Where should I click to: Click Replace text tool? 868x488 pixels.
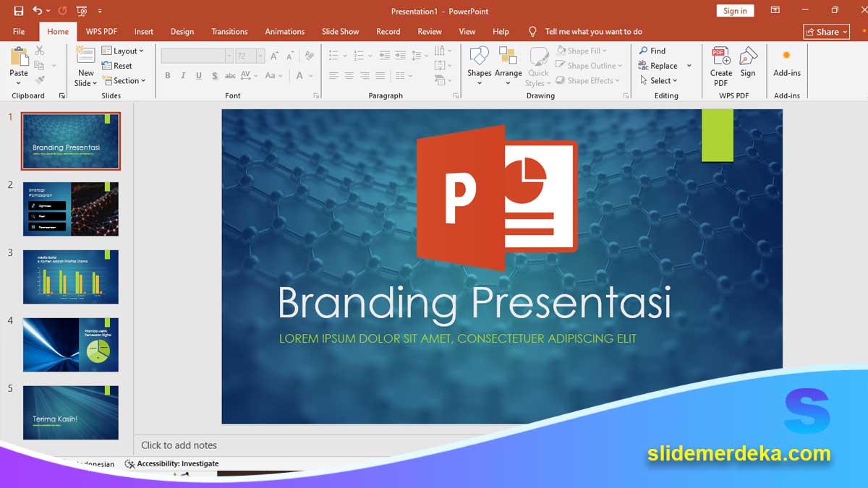(x=658, y=66)
